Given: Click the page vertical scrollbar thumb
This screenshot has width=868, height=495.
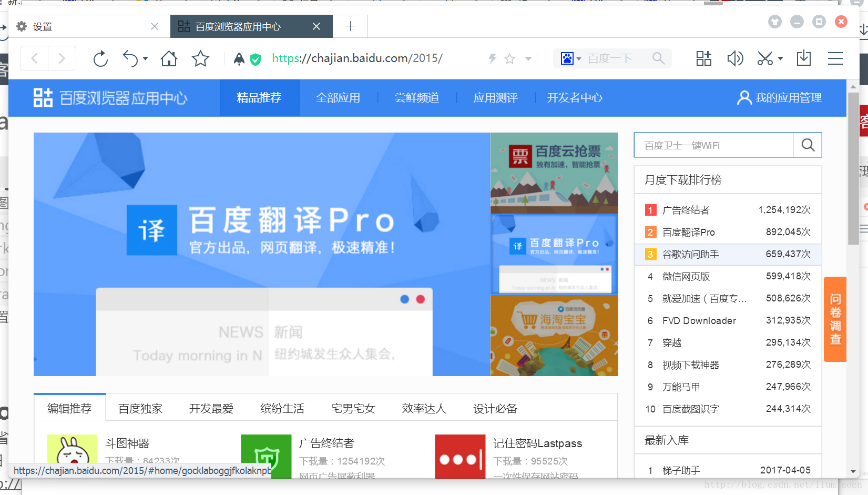Looking at the screenshot, I should click(853, 168).
